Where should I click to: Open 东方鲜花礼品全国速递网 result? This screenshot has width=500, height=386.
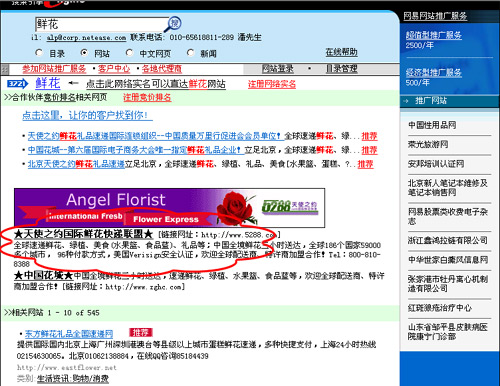click(69, 334)
